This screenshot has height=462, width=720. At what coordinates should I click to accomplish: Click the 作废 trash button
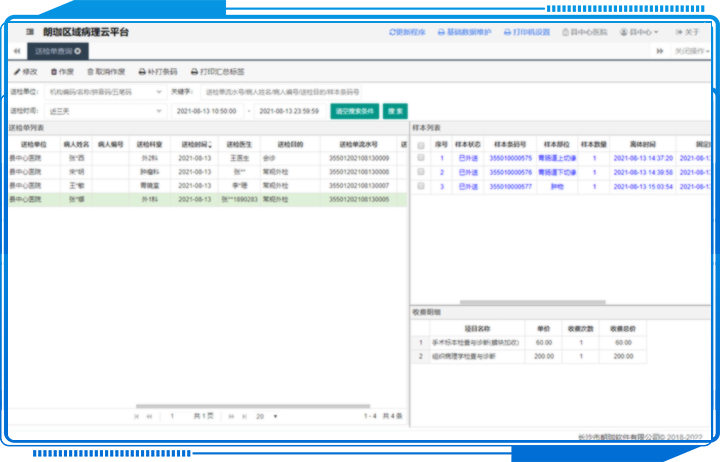(x=61, y=72)
